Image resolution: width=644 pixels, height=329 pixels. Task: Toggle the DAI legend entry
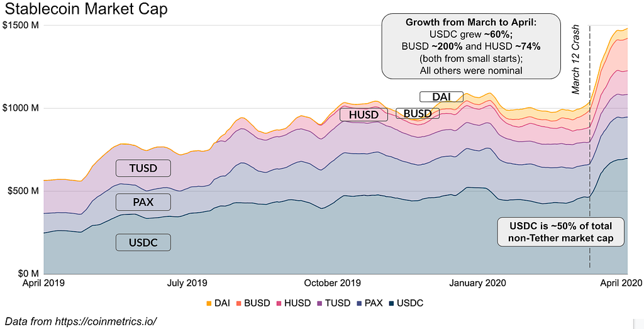pyautogui.click(x=218, y=304)
